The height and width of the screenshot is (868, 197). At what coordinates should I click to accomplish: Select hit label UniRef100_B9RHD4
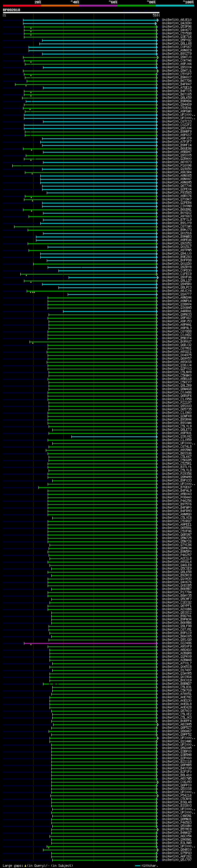[177, 101]
